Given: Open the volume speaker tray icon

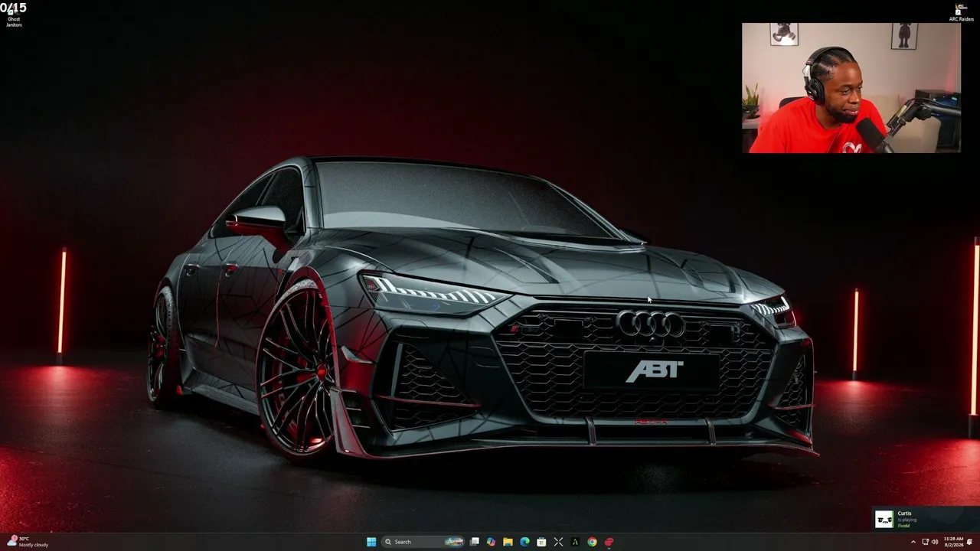Looking at the screenshot, I should (x=934, y=542).
